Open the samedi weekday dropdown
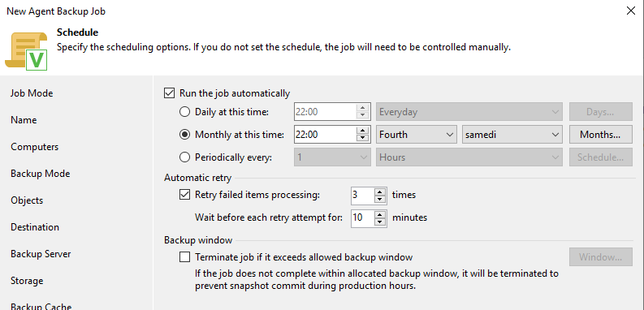644x310 pixels. 512,134
